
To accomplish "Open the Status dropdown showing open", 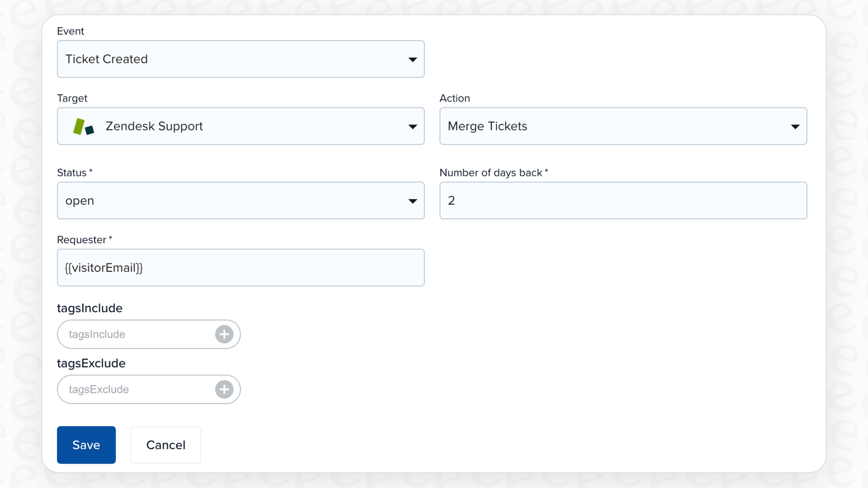I will (241, 200).
